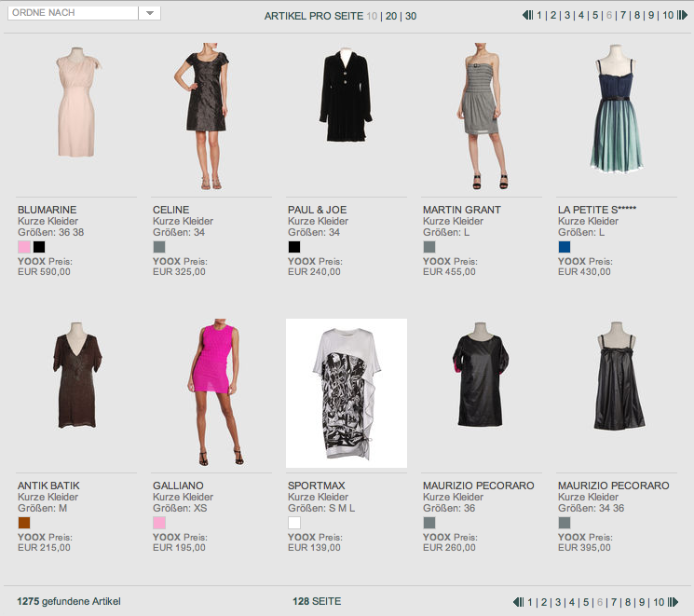Pick the white swatch under Sportmax
The width and height of the screenshot is (694, 616).
point(294,523)
